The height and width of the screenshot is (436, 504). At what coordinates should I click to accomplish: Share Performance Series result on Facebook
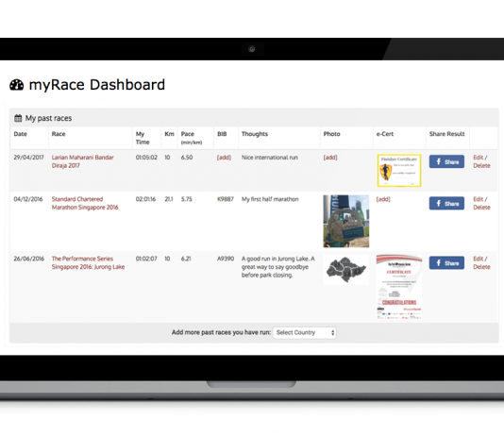coord(446,262)
